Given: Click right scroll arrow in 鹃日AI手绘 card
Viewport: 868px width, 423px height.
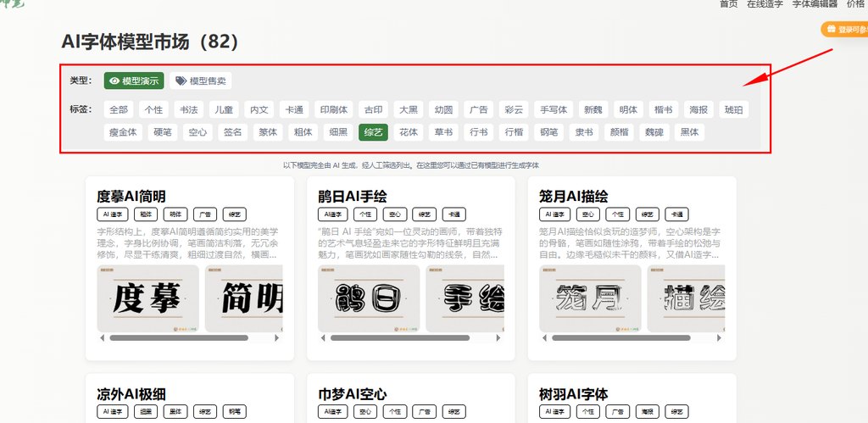Looking at the screenshot, I should tap(498, 337).
